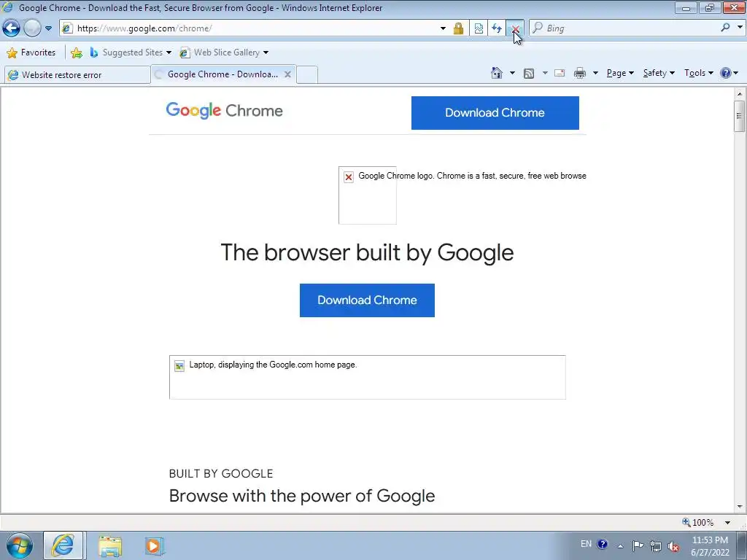Expand the Home button dropdown arrow
The image size is (747, 560).
tap(512, 73)
